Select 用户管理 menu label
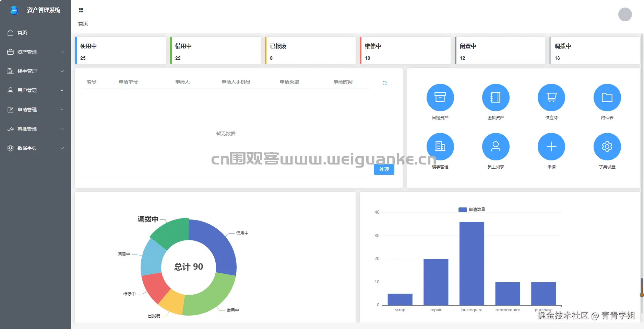Screen dimensions: 644x329 pyautogui.click(x=27, y=90)
